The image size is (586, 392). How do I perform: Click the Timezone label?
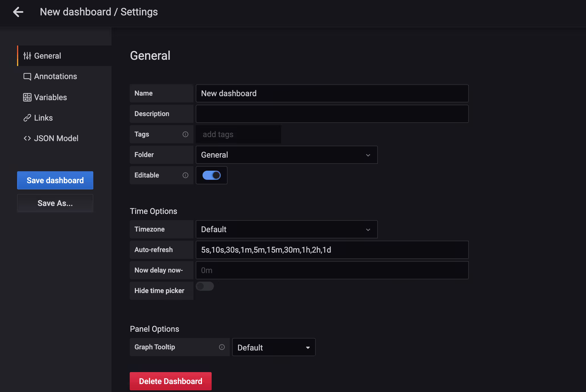point(149,229)
